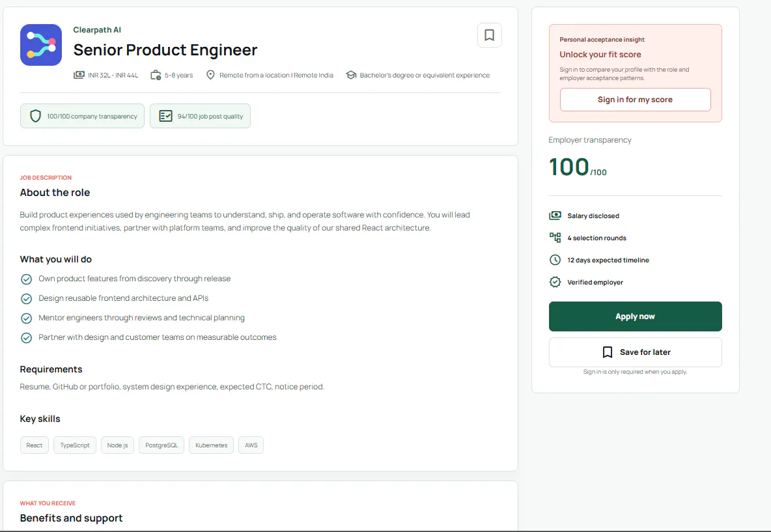The width and height of the screenshot is (771, 532).
Task: Click the Verified employer text
Action: click(595, 282)
